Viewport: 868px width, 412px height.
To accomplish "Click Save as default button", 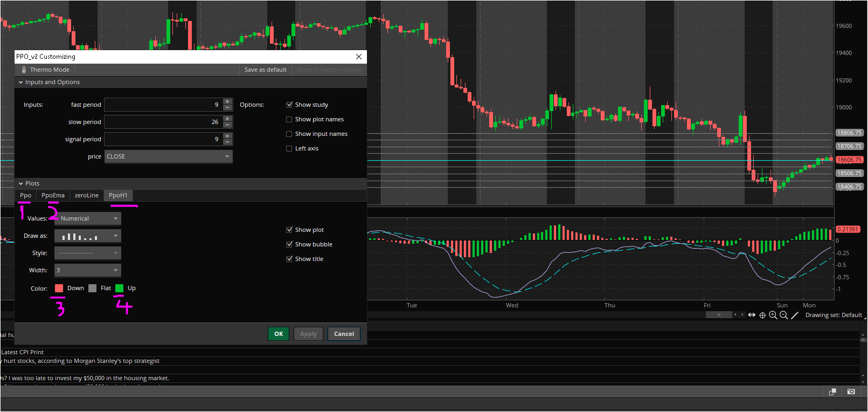I will point(266,70).
